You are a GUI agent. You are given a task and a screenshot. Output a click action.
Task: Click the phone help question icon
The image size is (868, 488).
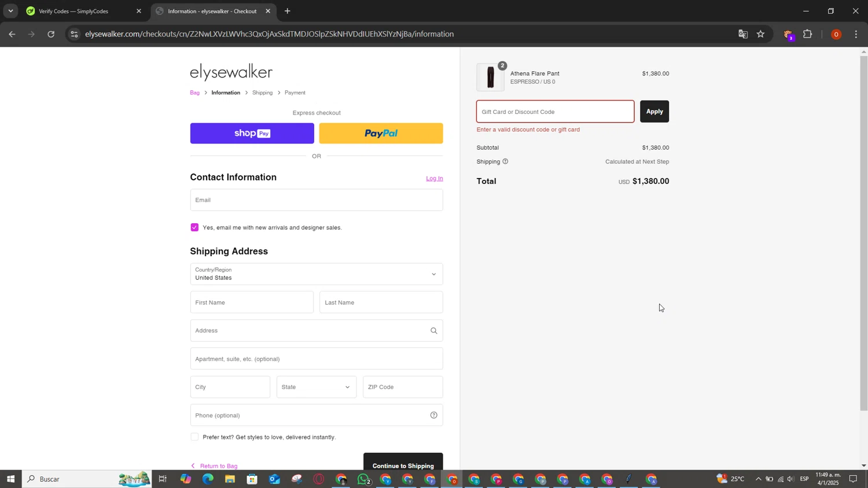[433, 415]
